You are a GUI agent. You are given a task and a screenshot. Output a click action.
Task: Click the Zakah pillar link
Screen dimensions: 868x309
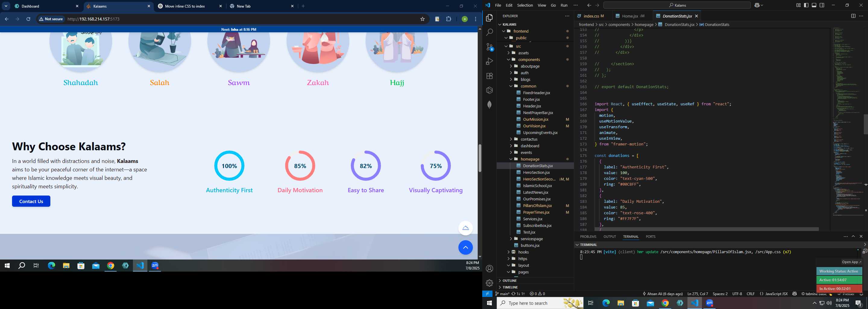click(317, 83)
